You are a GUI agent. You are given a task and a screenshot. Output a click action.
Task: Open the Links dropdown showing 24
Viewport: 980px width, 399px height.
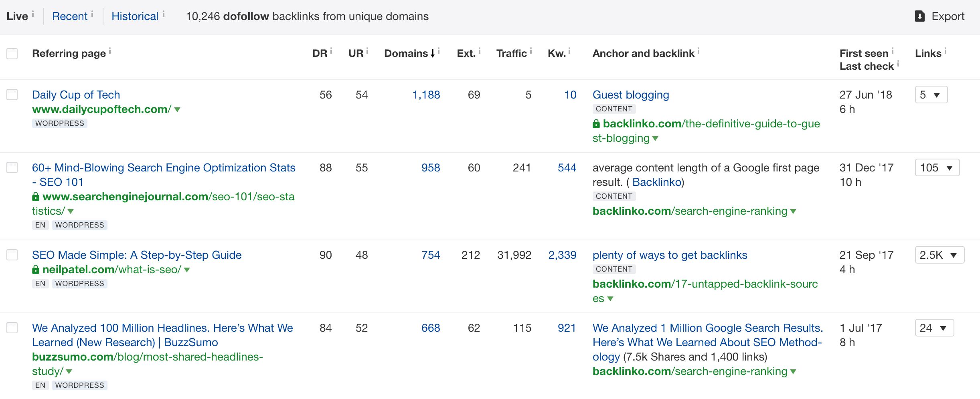pyautogui.click(x=934, y=328)
